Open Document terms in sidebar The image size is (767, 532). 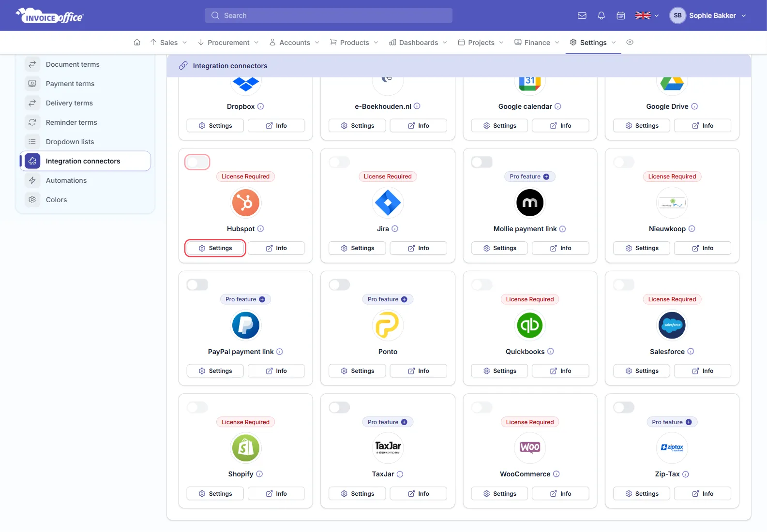pyautogui.click(x=85, y=64)
